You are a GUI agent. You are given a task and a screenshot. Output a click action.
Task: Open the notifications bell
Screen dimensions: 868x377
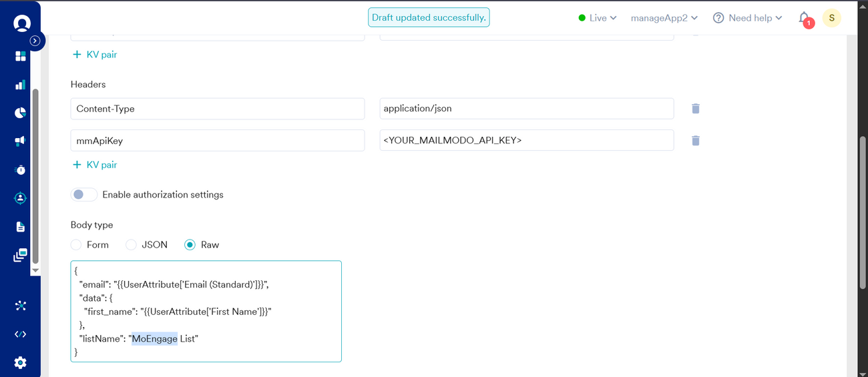805,18
